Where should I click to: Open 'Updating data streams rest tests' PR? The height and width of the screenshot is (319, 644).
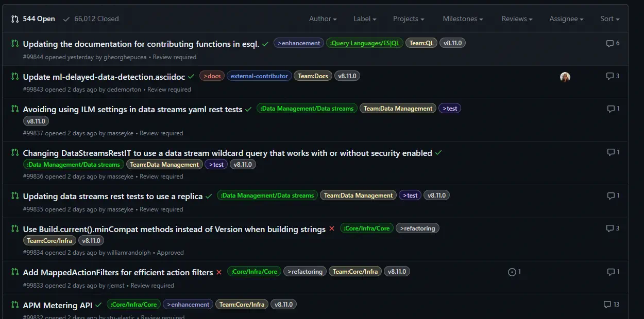click(113, 196)
